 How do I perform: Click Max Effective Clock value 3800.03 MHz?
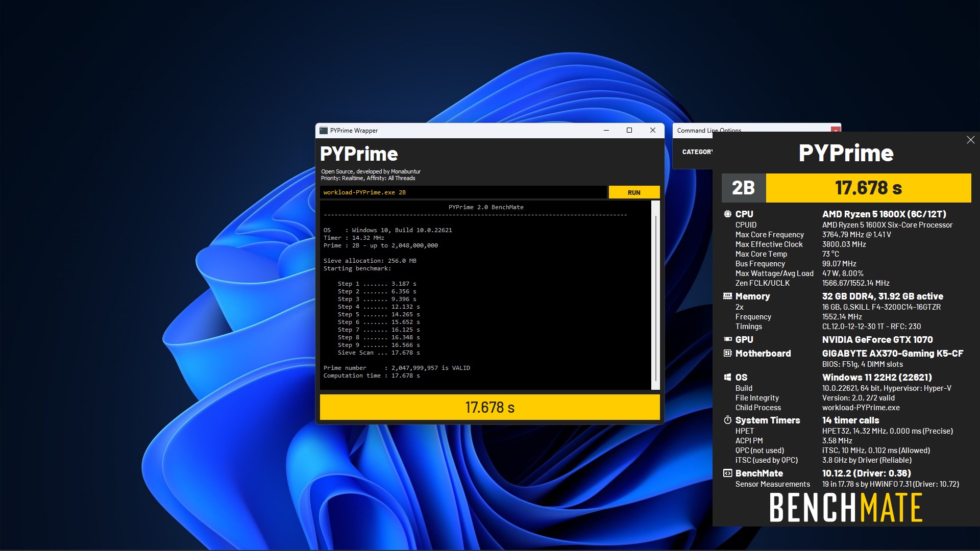click(844, 244)
